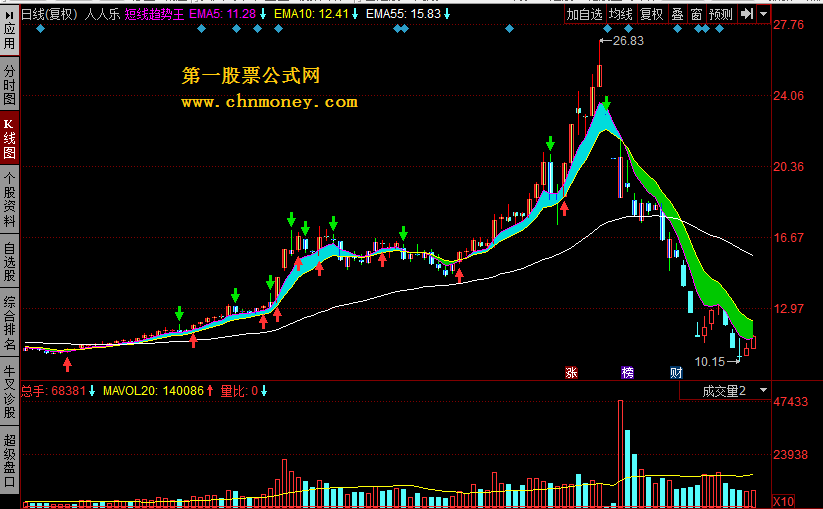This screenshot has width=823, height=509.
Task: Click the arrow-to-bar icon next to 预测
Action: click(x=746, y=14)
